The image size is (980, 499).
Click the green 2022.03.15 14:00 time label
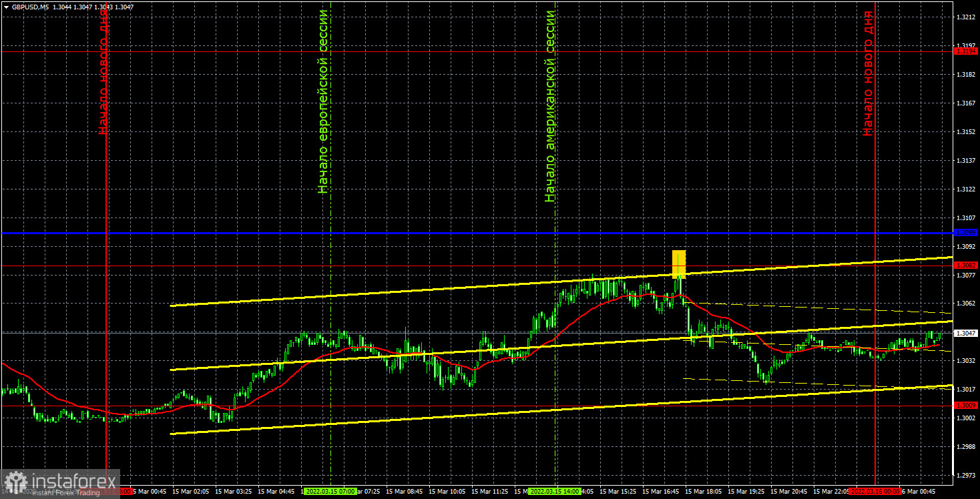pos(555,491)
